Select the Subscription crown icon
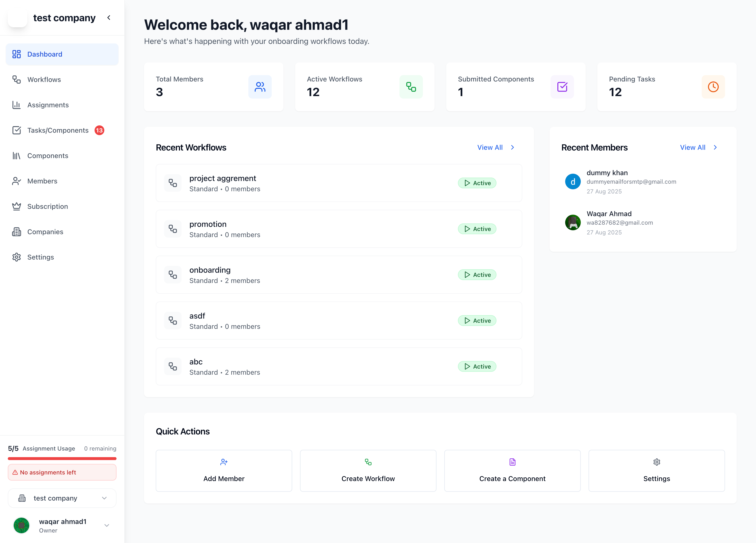The width and height of the screenshot is (756, 543). click(17, 206)
